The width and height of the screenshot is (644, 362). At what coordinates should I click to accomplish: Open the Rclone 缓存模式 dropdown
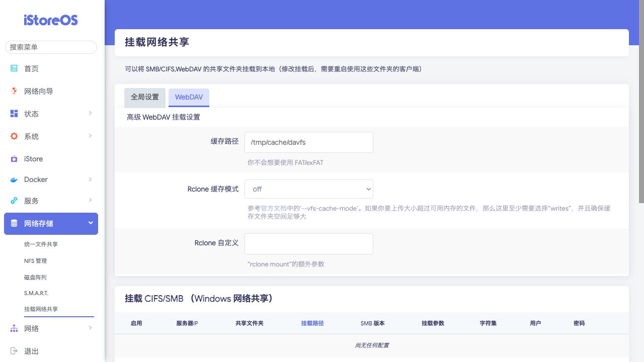[x=308, y=189]
